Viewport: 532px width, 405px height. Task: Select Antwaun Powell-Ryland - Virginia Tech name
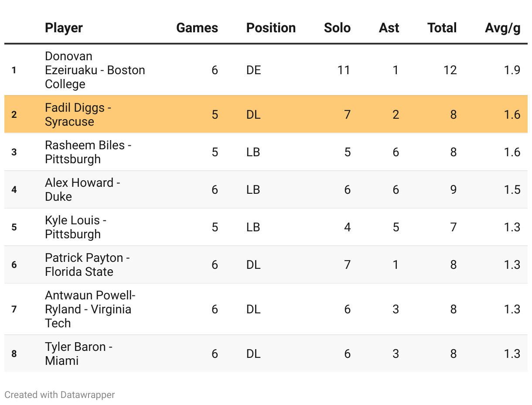point(90,309)
